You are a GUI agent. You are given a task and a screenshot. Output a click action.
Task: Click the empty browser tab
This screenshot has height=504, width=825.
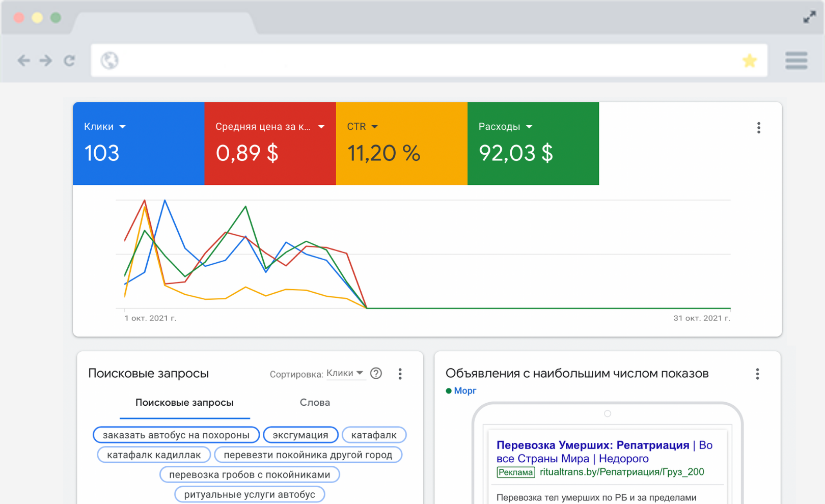(164, 22)
